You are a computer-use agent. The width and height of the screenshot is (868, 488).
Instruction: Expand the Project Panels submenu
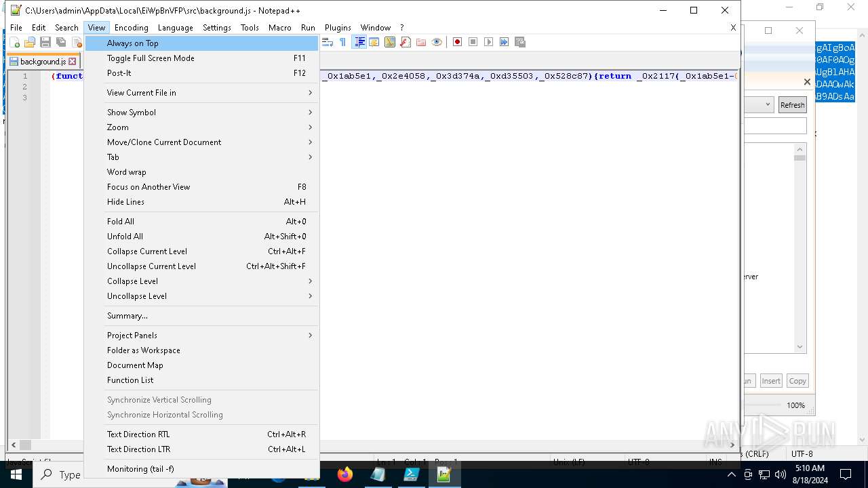[201, 335]
